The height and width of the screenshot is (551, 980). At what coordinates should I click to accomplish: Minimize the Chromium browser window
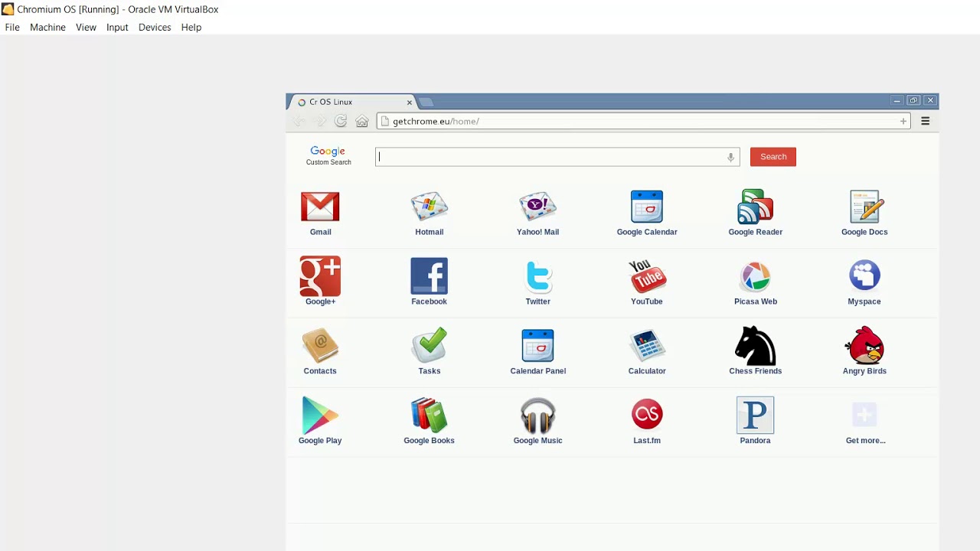(x=897, y=101)
